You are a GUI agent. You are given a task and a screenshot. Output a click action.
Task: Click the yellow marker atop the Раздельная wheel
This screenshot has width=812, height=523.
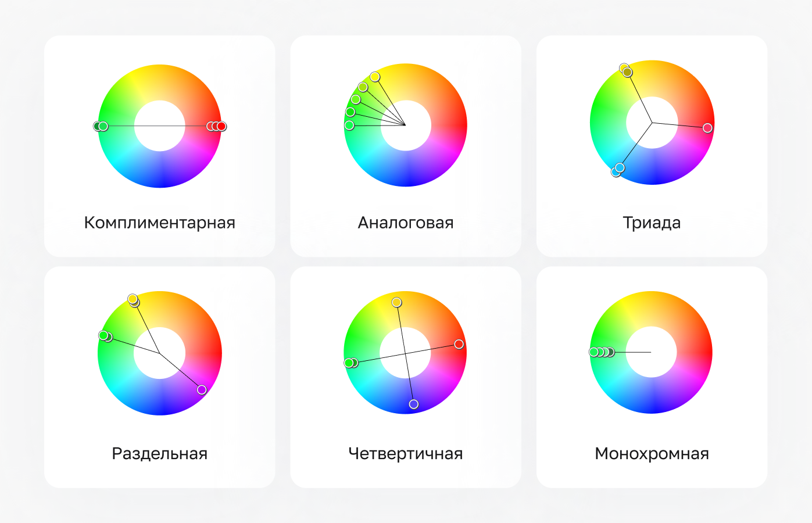pos(133,299)
